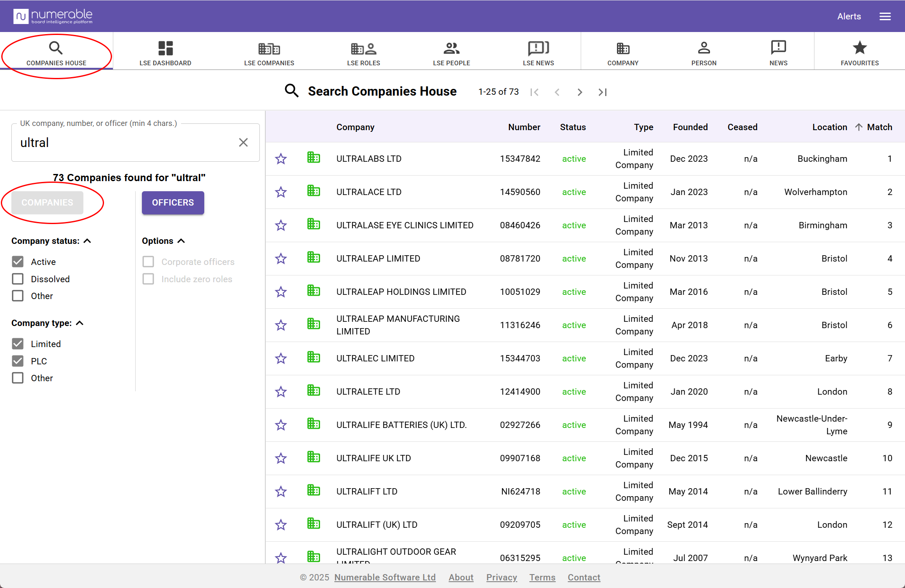Enable the Dissolved status checkbox
905x588 pixels.
tap(18, 279)
